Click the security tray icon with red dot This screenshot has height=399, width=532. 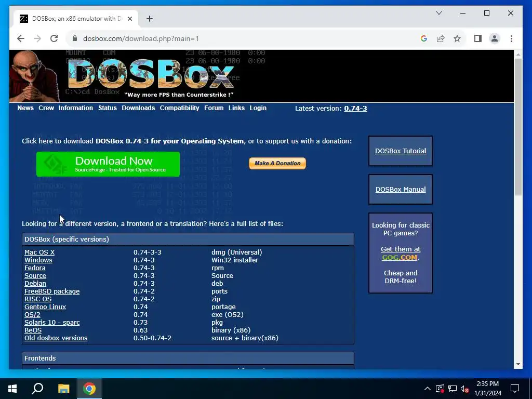[440, 389]
